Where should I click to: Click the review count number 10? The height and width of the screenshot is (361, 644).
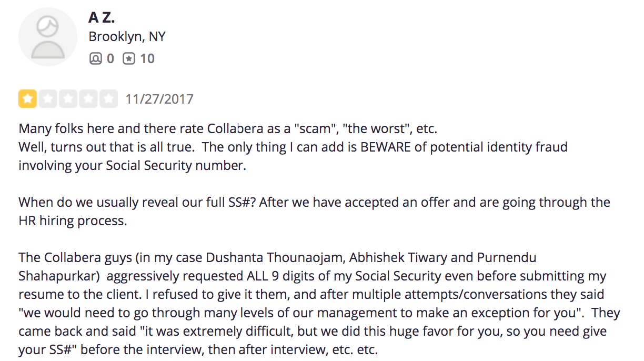pyautogui.click(x=147, y=58)
